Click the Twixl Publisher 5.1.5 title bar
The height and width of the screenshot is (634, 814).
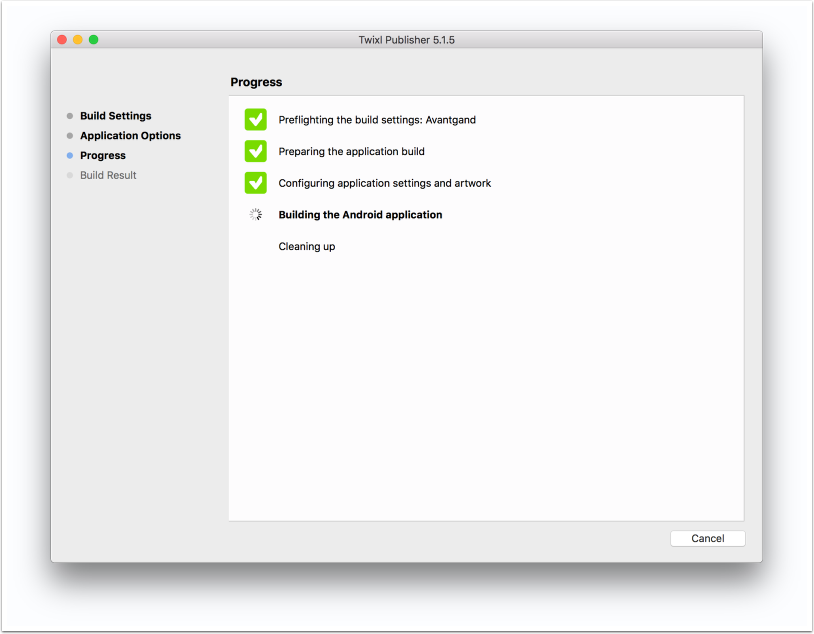click(x=406, y=40)
